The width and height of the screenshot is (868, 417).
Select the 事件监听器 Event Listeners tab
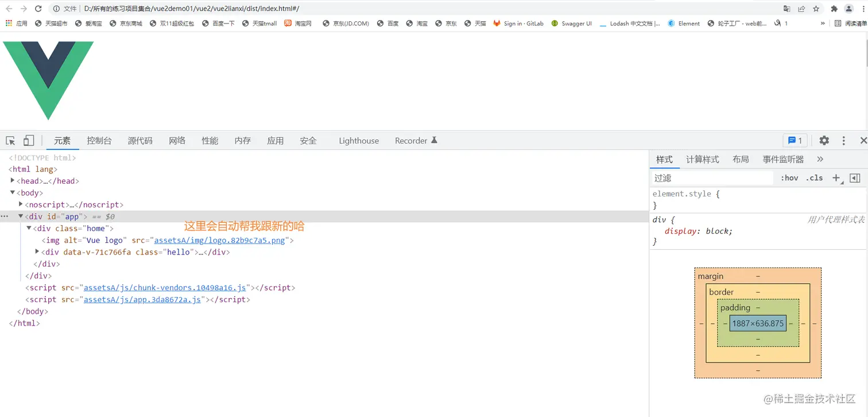(783, 159)
